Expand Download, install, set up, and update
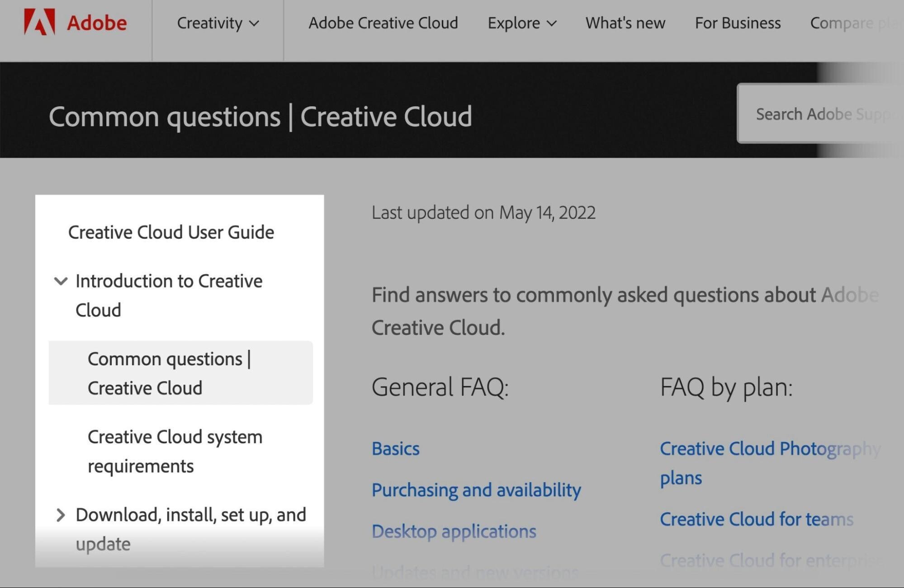Image resolution: width=904 pixels, height=588 pixels. (x=62, y=513)
